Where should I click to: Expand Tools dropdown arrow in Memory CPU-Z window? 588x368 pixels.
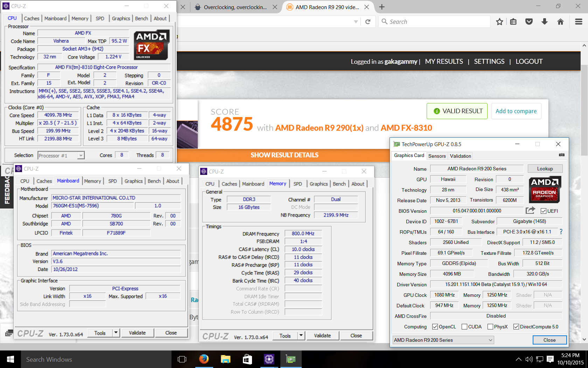301,335
